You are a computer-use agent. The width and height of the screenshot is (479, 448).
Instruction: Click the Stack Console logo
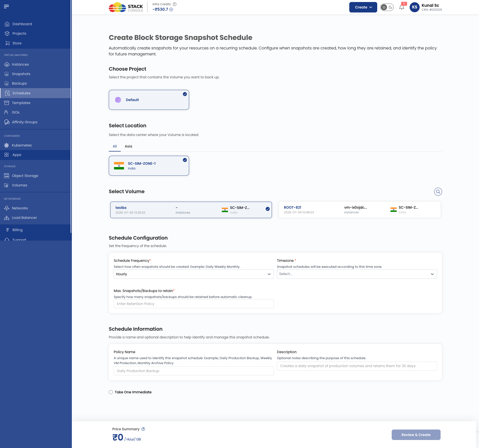(x=126, y=7)
